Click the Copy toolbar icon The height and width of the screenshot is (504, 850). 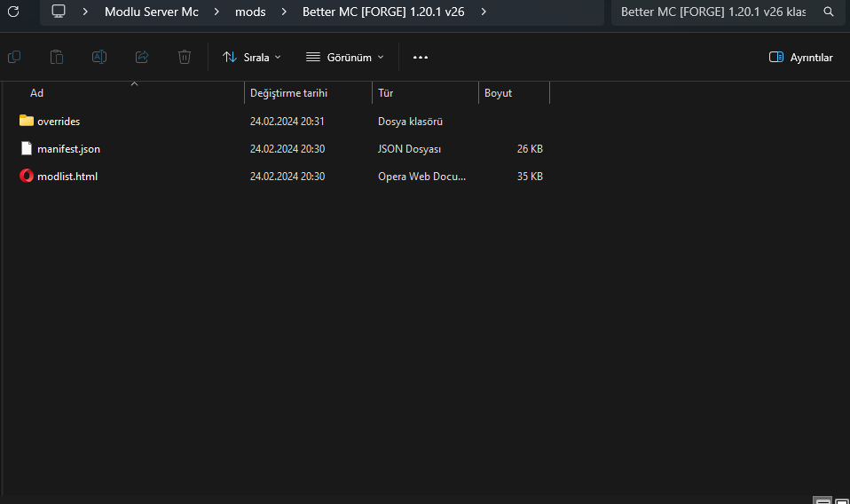point(14,57)
